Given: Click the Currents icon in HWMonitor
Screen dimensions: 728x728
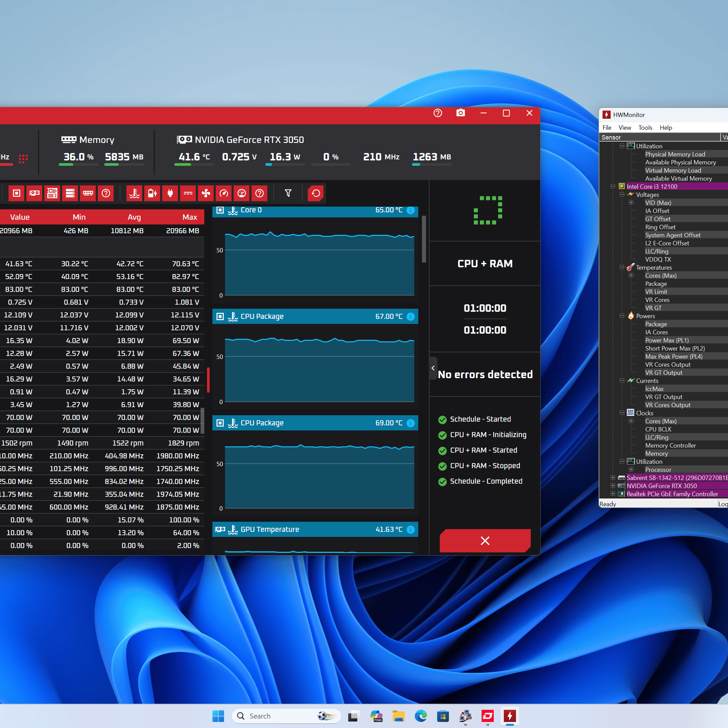Looking at the screenshot, I should [x=631, y=381].
